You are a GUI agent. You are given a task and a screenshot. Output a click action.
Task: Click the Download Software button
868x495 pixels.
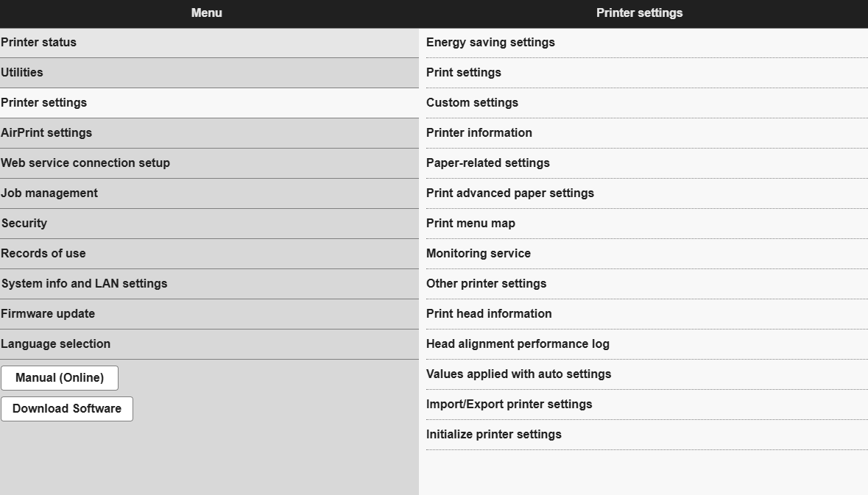click(x=66, y=408)
